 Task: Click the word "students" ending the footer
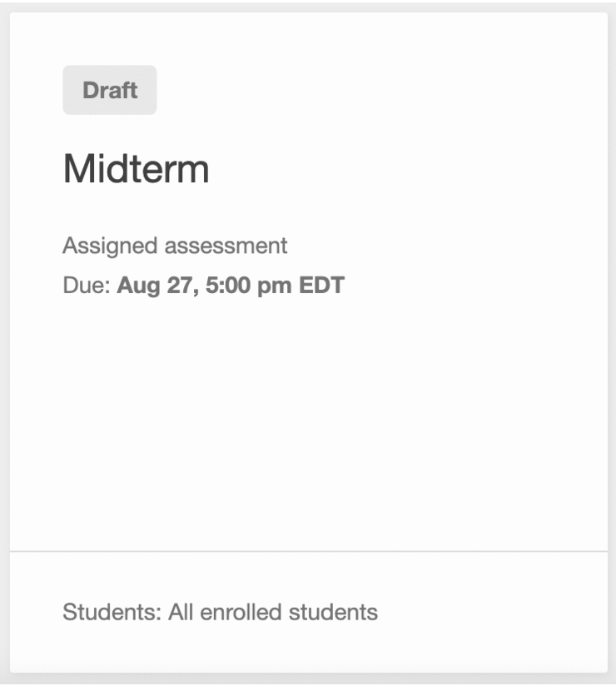coord(333,612)
